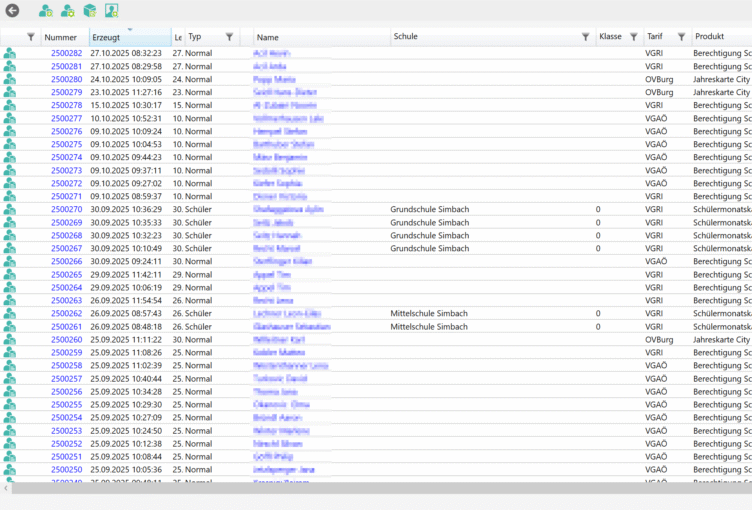752x510 pixels.
Task: Open the filter for the Schule column
Action: (x=586, y=37)
